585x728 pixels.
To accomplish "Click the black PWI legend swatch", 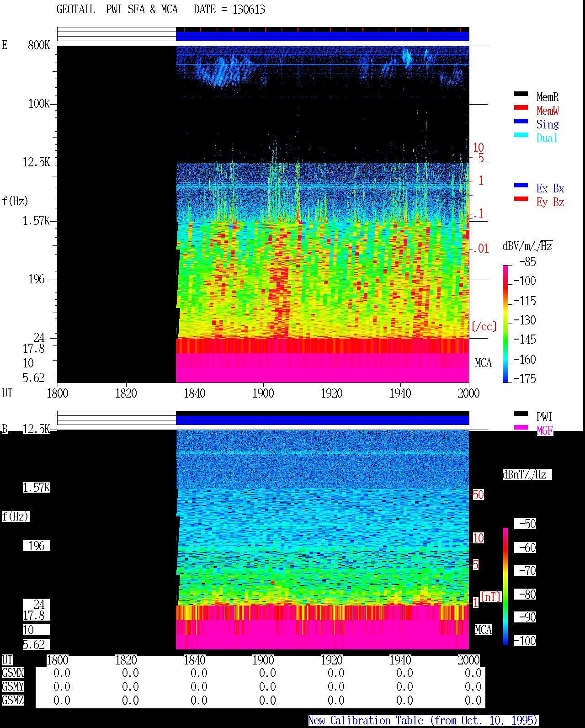I will (x=521, y=414).
